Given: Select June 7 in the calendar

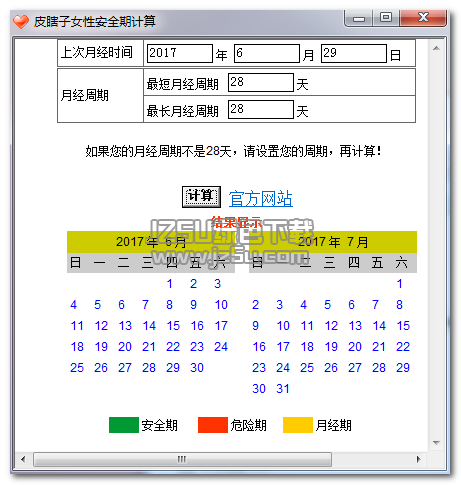Looking at the screenshot, I should (145, 305).
